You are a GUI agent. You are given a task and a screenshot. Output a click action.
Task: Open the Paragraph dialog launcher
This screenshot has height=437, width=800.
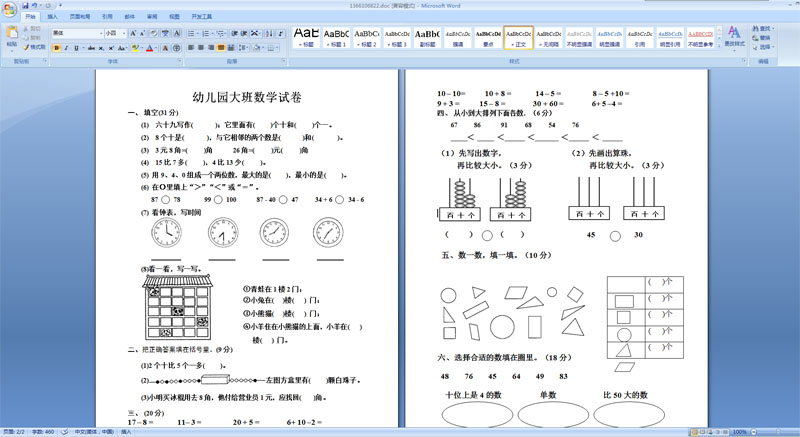click(284, 61)
